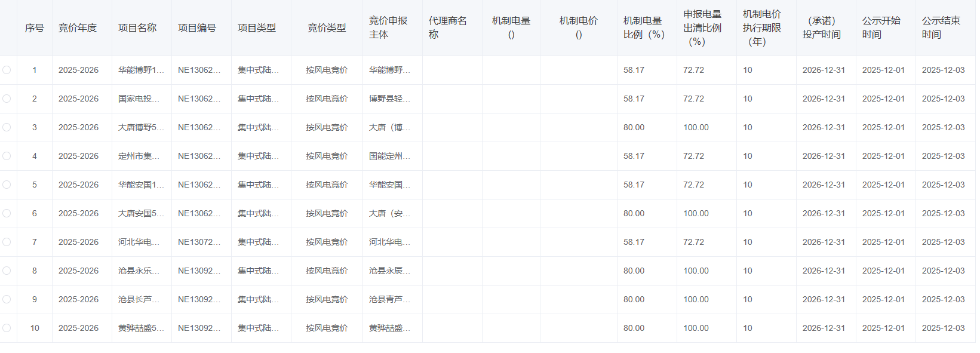Click the 58.17 ratio value in row 1

point(634,70)
